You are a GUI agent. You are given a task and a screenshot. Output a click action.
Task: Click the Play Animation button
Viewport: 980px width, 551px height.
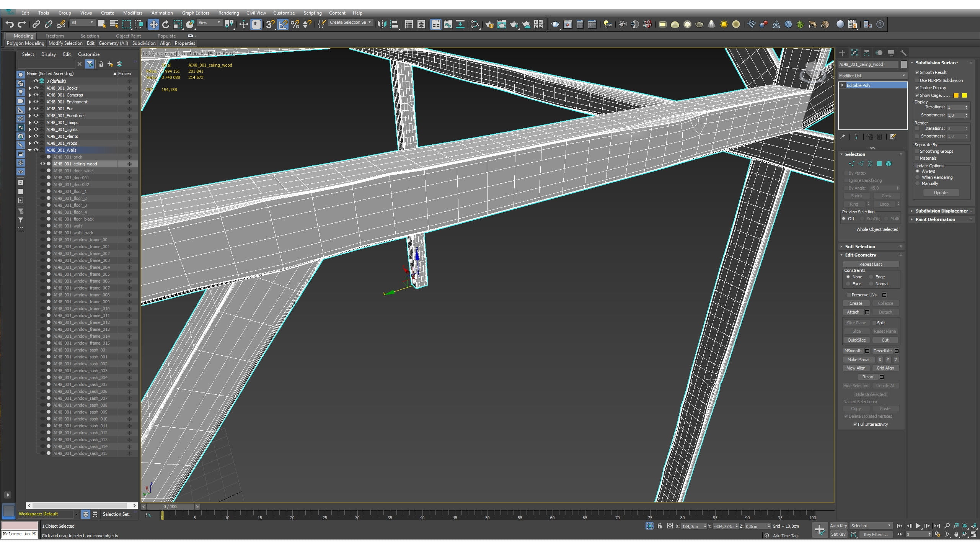918,526
